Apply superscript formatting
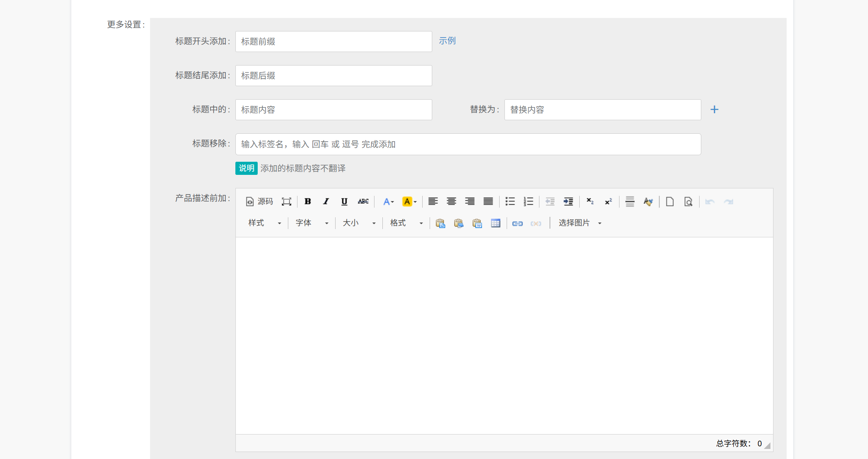Image resolution: width=868 pixels, height=459 pixels. pos(608,202)
